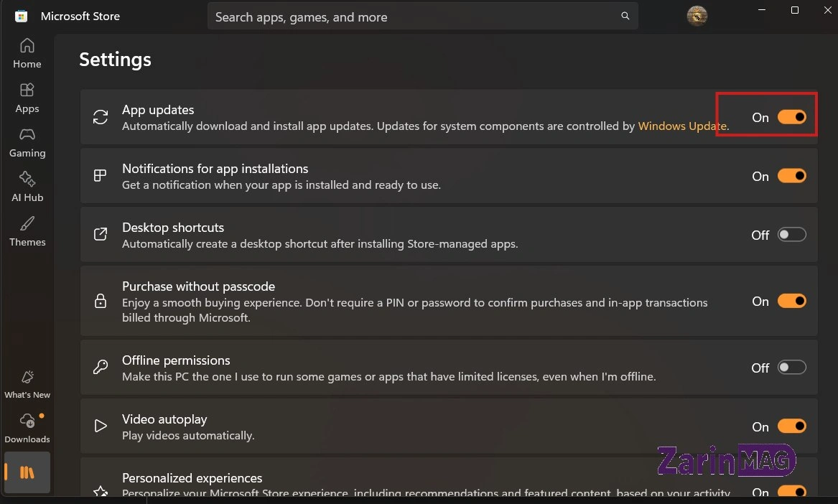Disable the Video autoplay toggle
This screenshot has height=504, width=838.
pos(791,426)
